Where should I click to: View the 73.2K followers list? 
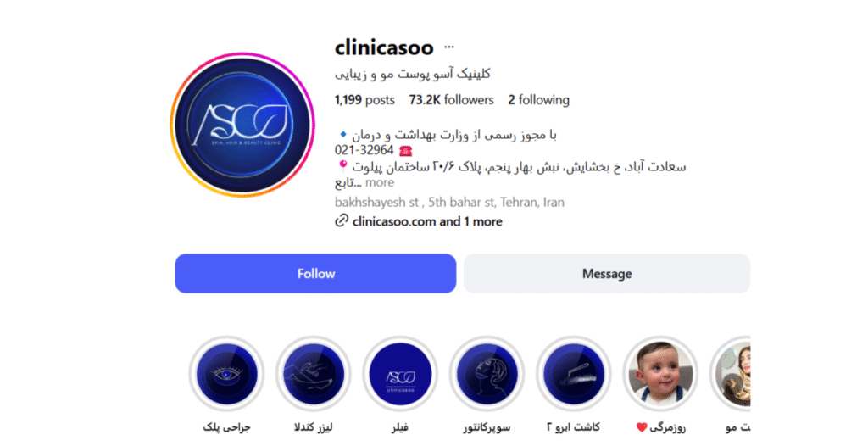pos(451,100)
